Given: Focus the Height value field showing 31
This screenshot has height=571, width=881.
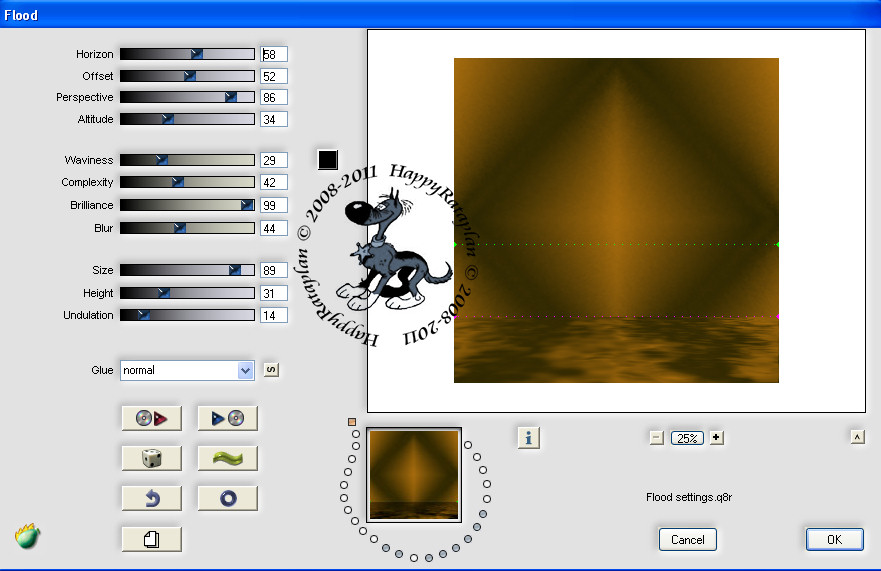Looking at the screenshot, I should (274, 293).
